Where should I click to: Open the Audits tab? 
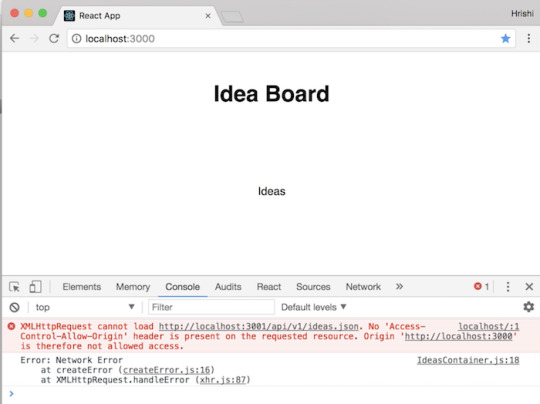pyautogui.click(x=228, y=287)
